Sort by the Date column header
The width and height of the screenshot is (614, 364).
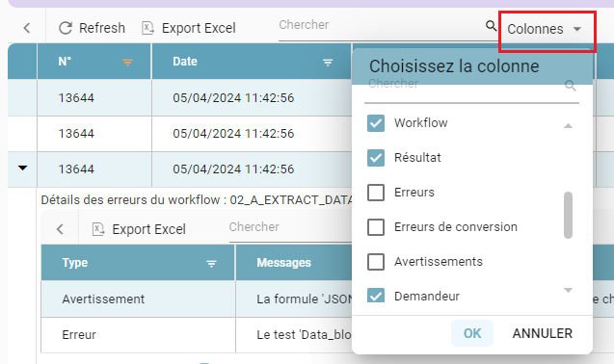[185, 62]
